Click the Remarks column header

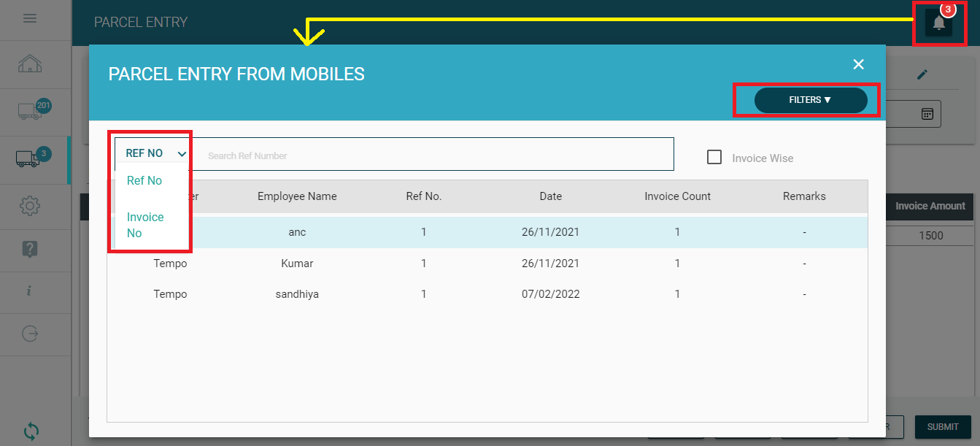coord(804,196)
